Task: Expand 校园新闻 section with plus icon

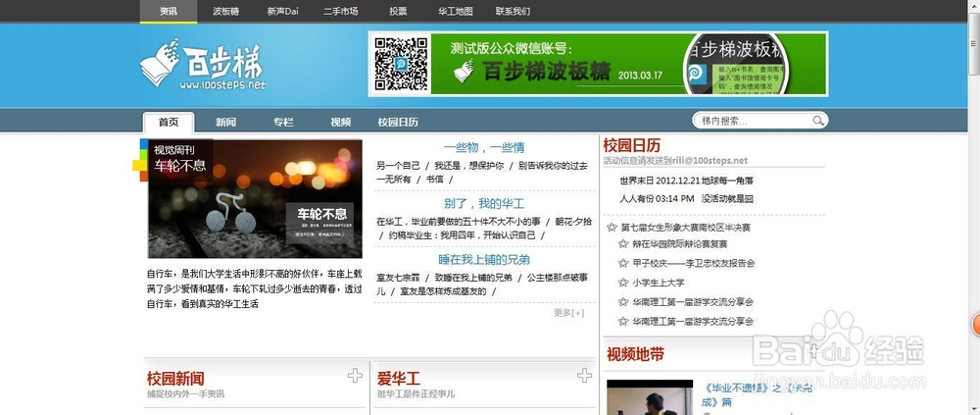Action: (x=355, y=376)
